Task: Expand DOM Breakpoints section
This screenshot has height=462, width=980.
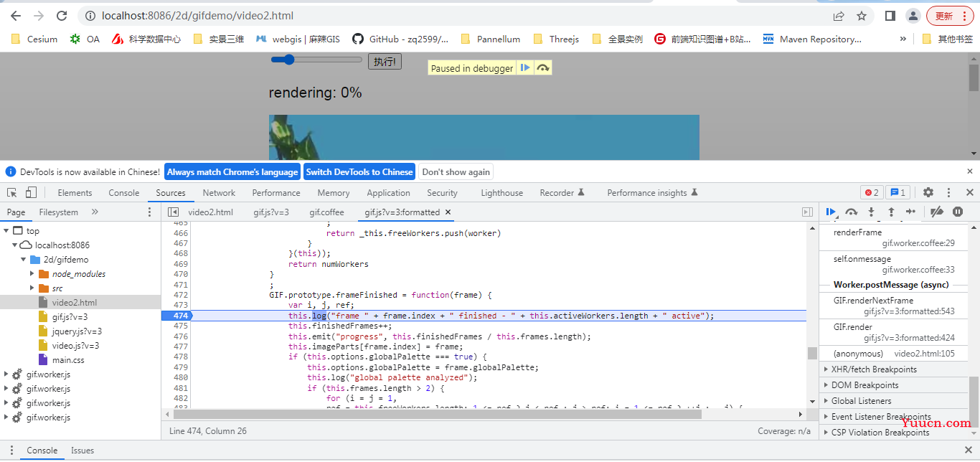Action: 894,385
